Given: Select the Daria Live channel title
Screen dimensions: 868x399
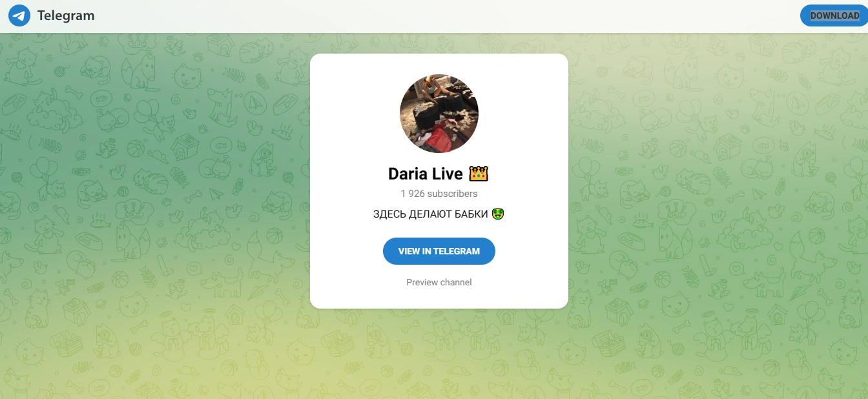Looking at the screenshot, I should (x=438, y=174).
